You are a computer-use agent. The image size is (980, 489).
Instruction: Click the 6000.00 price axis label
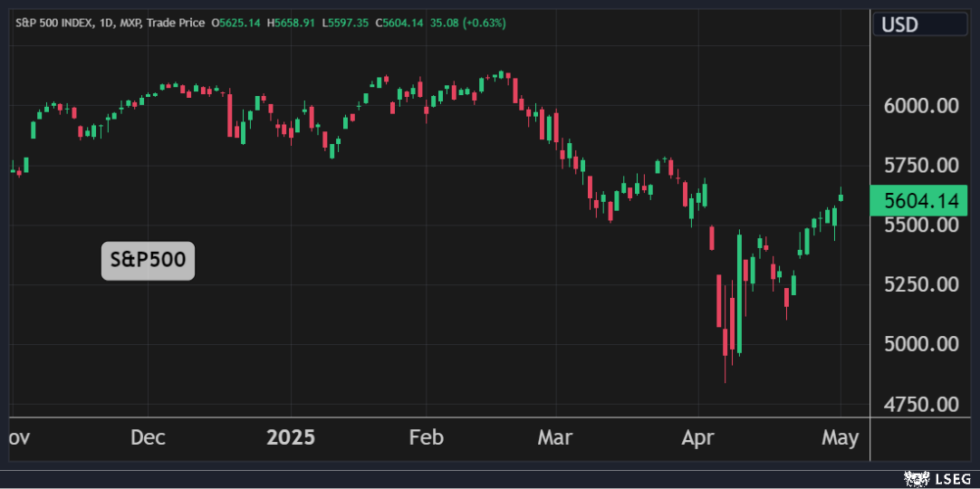pyautogui.click(x=921, y=106)
